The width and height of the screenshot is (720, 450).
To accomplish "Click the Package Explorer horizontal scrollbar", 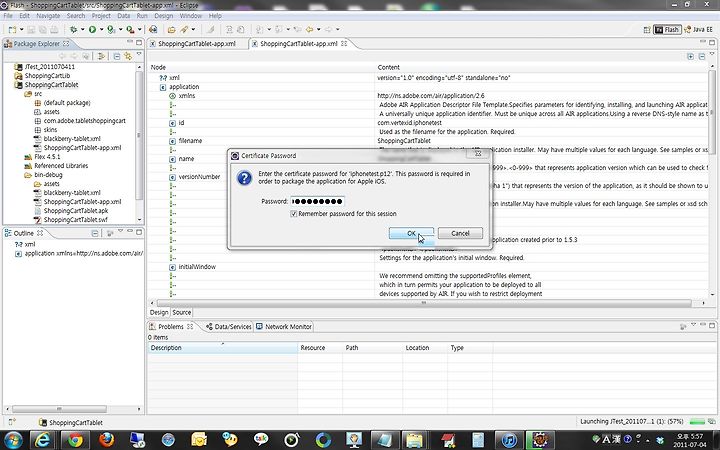I will tap(59, 409).
